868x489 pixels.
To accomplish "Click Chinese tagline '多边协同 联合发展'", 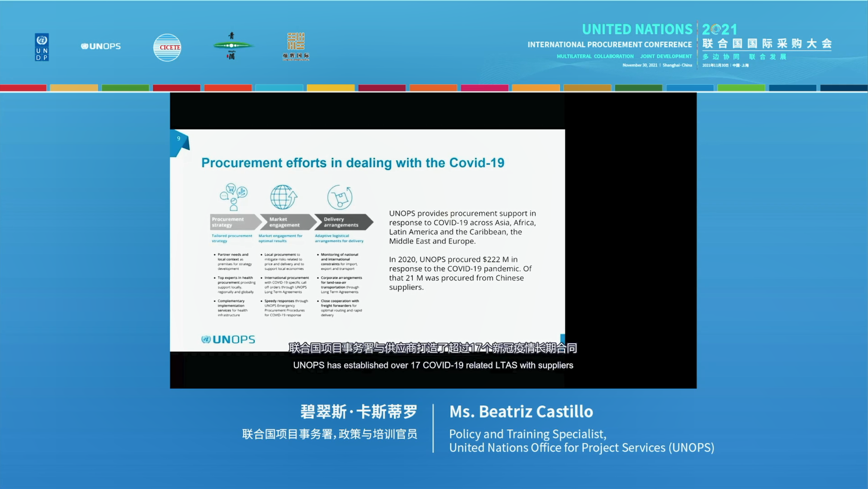I will point(745,56).
